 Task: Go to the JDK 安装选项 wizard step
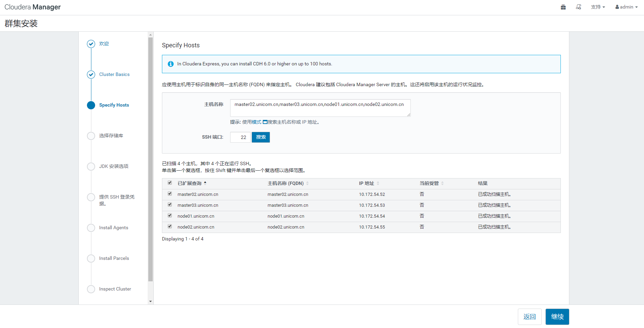pyautogui.click(x=114, y=166)
